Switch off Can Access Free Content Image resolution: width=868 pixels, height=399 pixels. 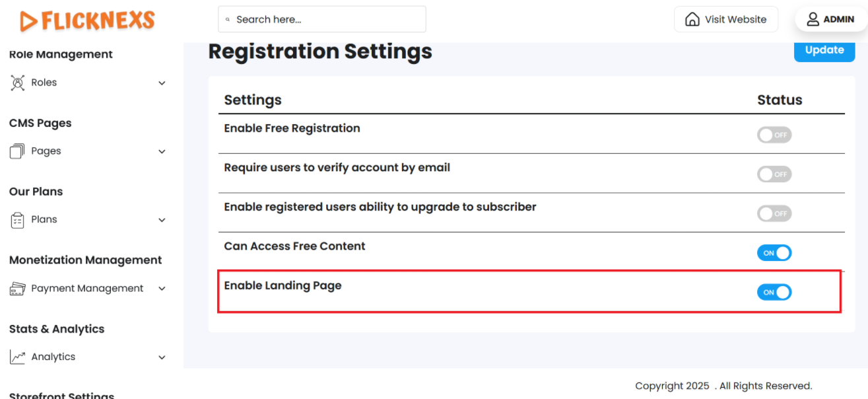click(x=774, y=253)
